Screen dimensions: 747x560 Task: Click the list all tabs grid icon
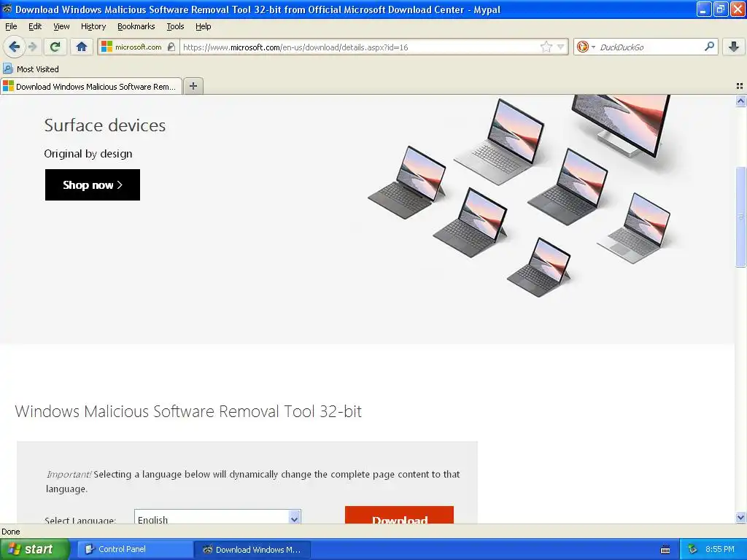point(740,86)
